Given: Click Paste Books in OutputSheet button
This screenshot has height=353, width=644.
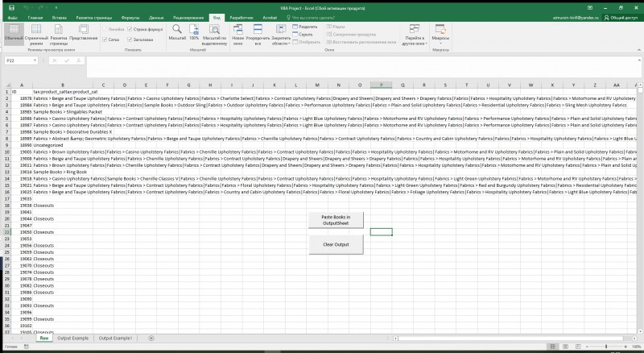Looking at the screenshot, I should [336, 220].
